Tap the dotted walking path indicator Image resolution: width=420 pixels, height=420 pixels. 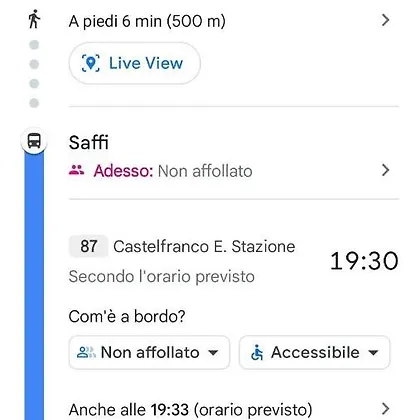pos(34,74)
